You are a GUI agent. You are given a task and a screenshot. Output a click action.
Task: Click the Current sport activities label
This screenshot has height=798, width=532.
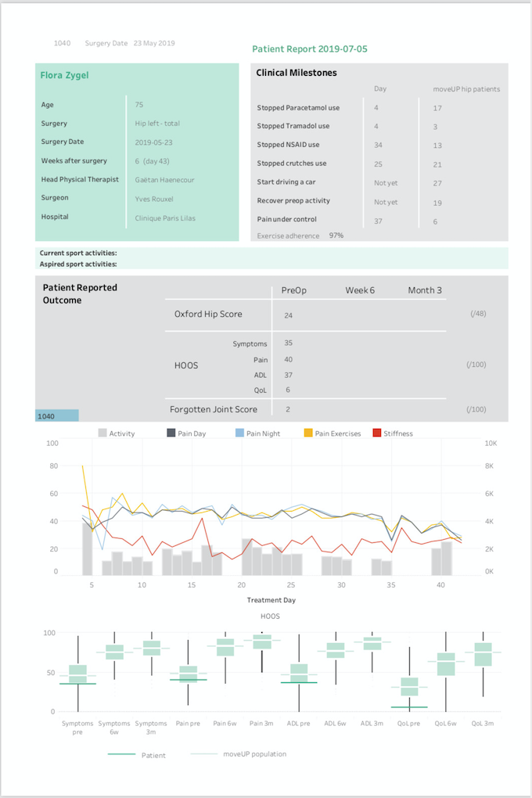78,253
